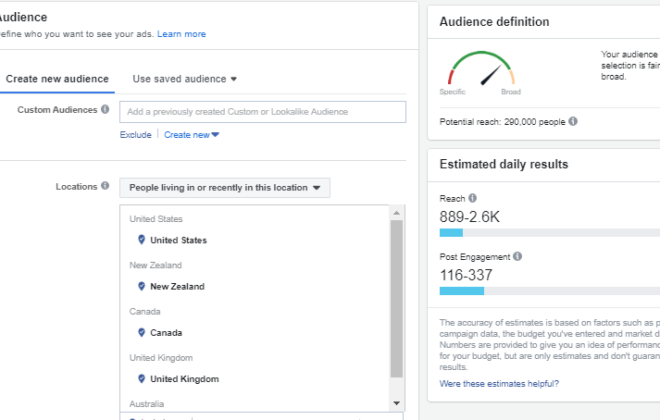
Task: Open the Use saved audience dropdown
Action: click(x=184, y=79)
